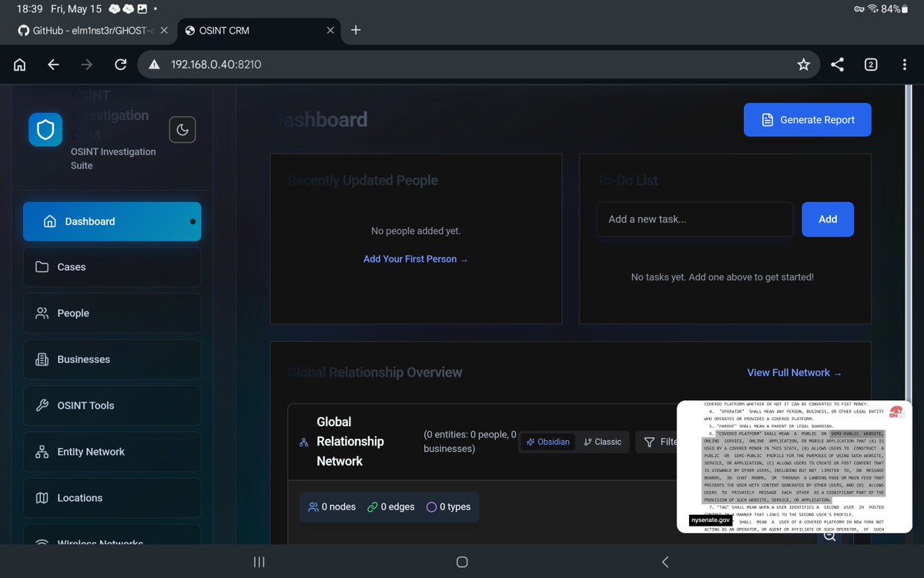
Task: Open Businesses in the sidebar
Action: click(112, 359)
